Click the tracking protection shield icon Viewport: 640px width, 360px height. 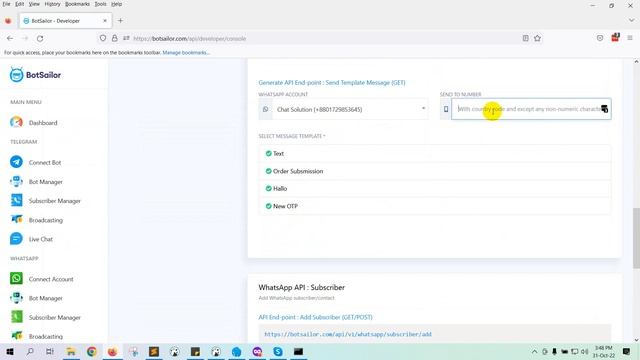tap(102, 38)
